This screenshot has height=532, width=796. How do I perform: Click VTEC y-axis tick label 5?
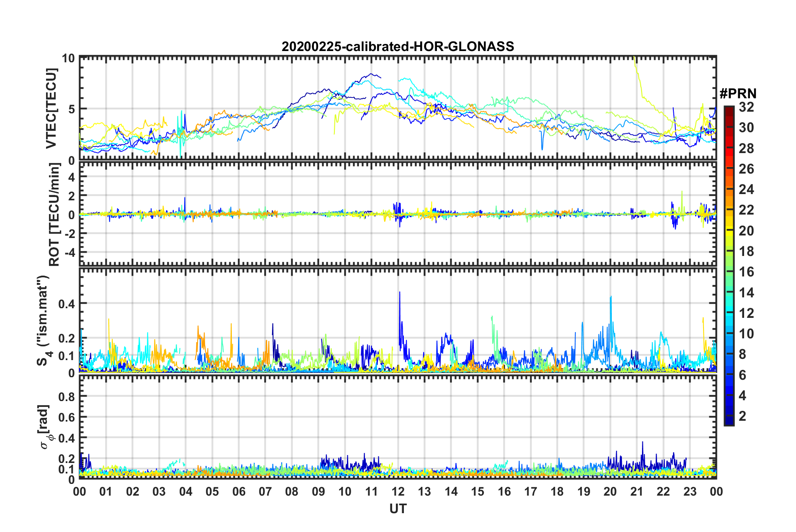72,110
